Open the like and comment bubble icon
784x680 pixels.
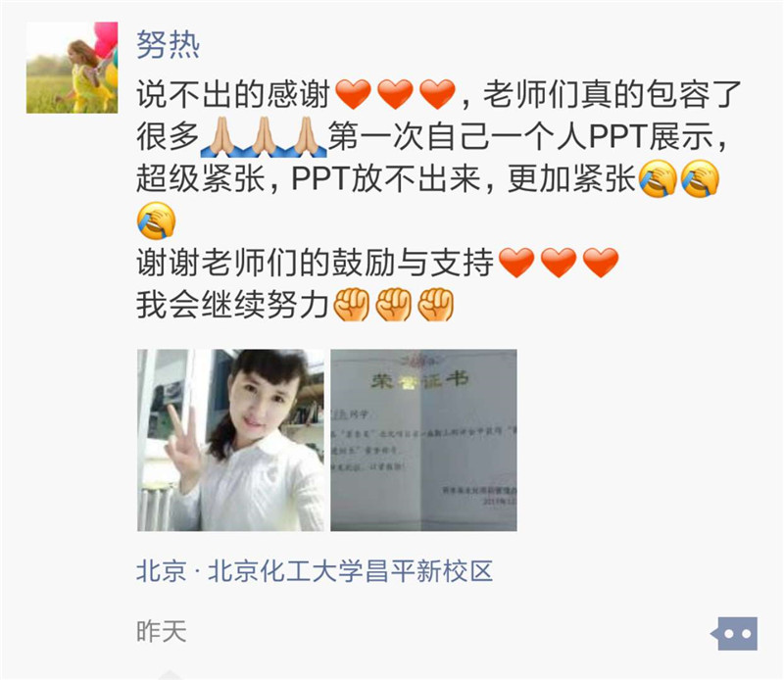point(735,634)
